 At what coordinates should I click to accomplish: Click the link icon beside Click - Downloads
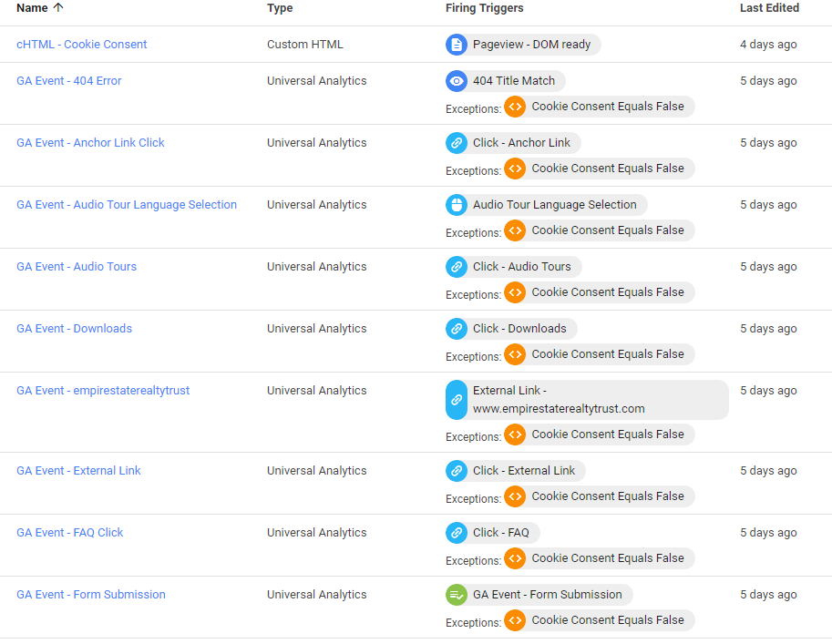click(x=457, y=329)
